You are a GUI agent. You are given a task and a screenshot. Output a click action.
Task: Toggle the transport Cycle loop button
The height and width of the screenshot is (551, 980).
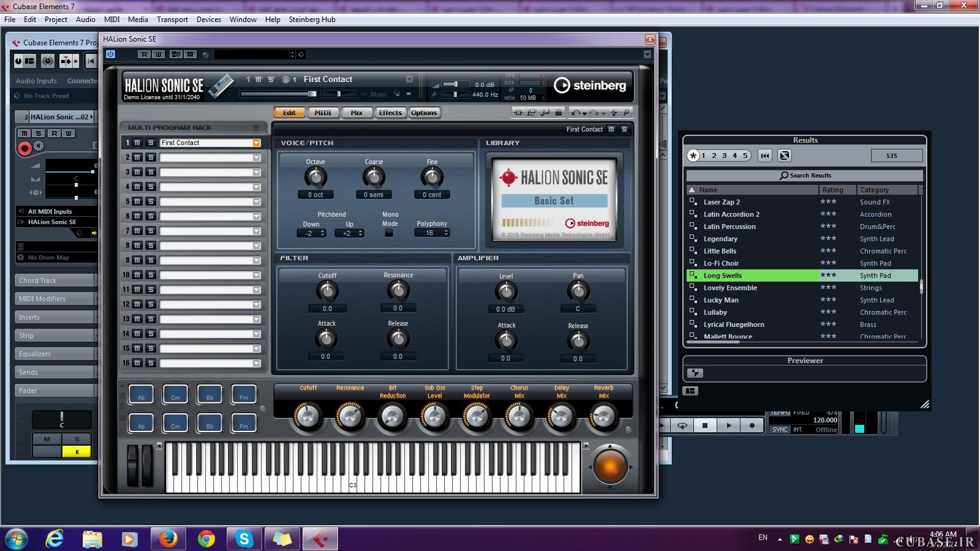pyautogui.click(x=682, y=425)
